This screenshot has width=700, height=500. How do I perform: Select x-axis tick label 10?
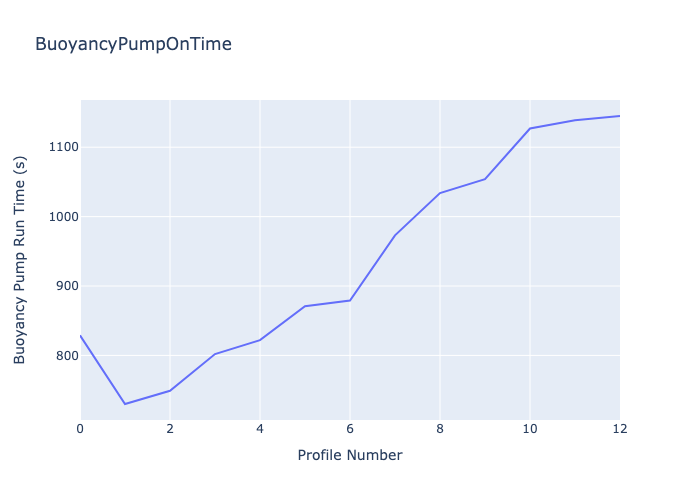click(x=530, y=428)
